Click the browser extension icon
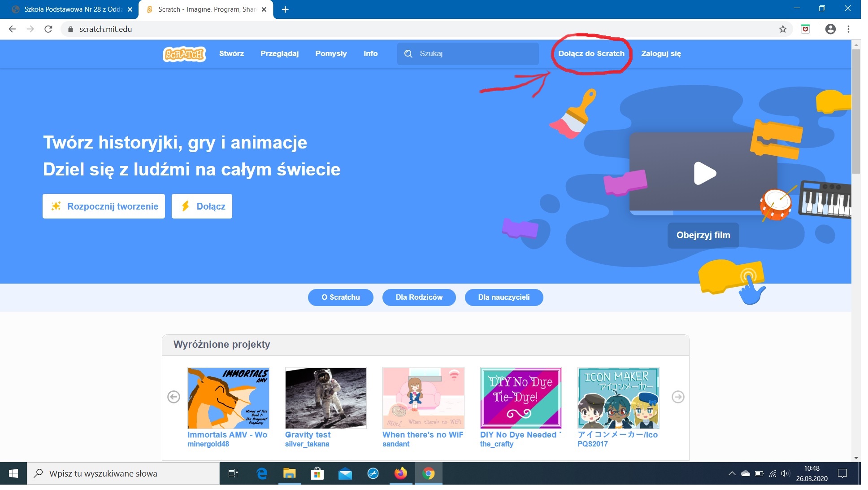The height and width of the screenshot is (490, 868). click(806, 29)
